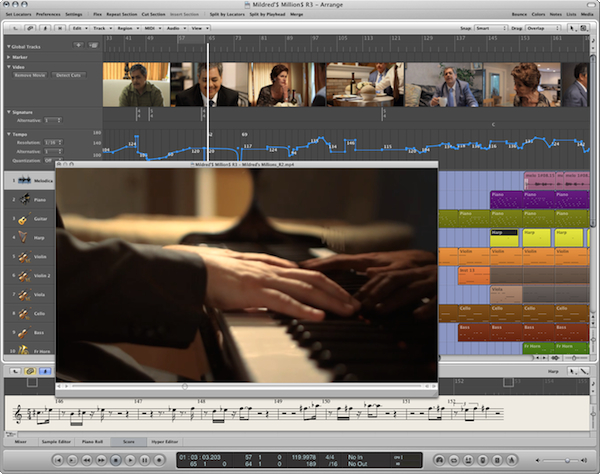Click the Harp track instrument icon
Screen dimensions: 600x474
click(x=23, y=237)
